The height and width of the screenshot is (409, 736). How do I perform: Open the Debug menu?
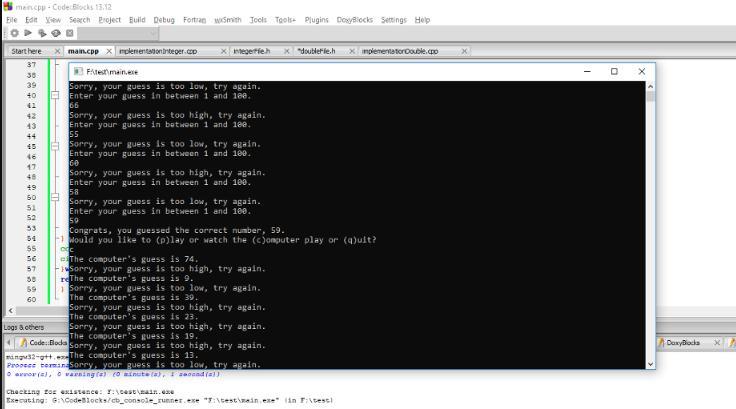pos(164,20)
